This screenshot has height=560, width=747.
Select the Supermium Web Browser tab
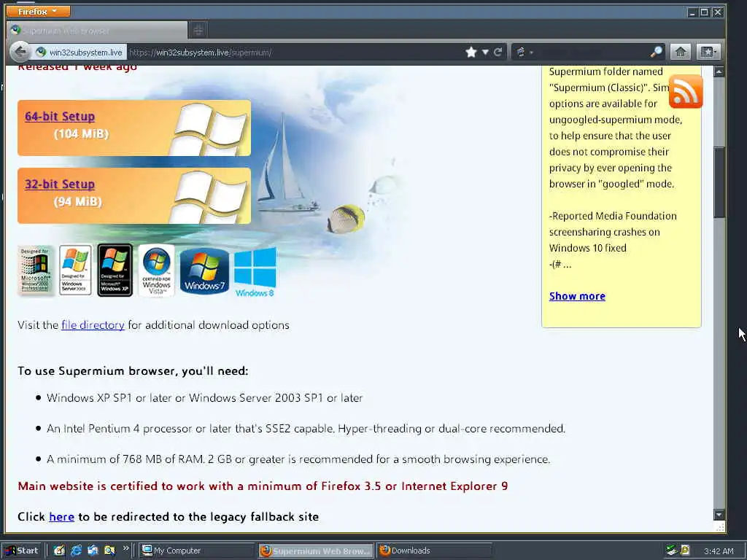coord(98,31)
